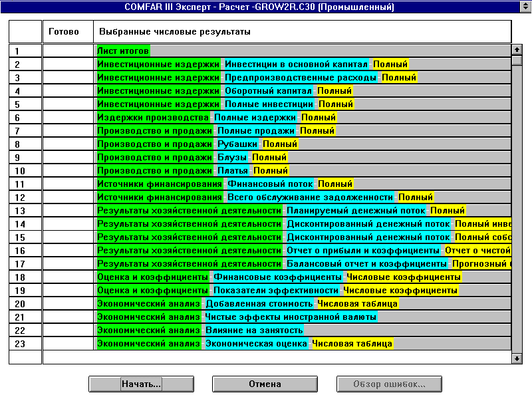
Task: Click Результаты хозяйственной деятельности in row 13
Action: pos(190,210)
